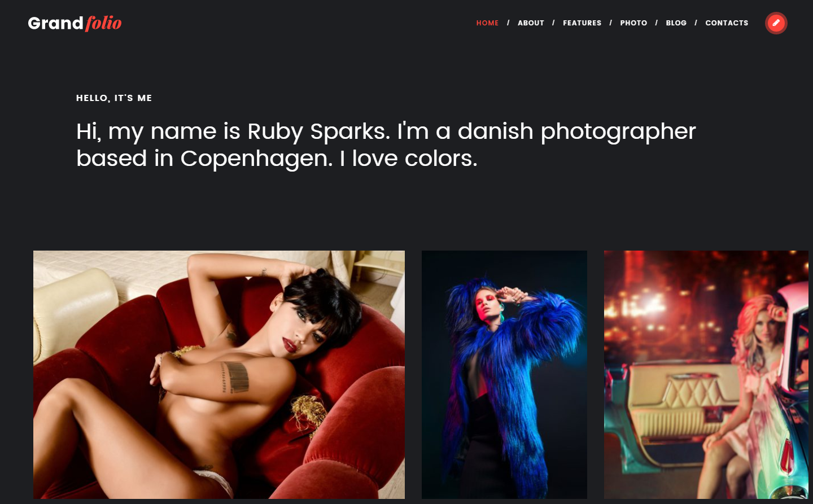Image resolution: width=813 pixels, height=504 pixels.
Task: Open the red sofa portrait photo
Action: click(219, 375)
